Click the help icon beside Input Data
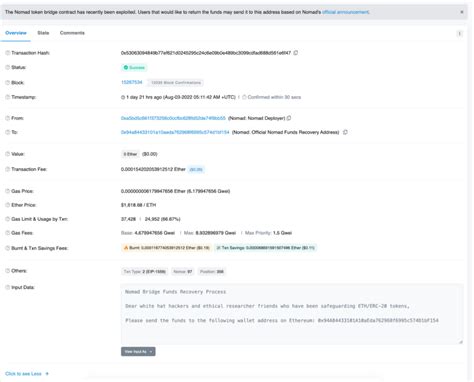The height and width of the screenshot is (382, 474). (x=7, y=287)
